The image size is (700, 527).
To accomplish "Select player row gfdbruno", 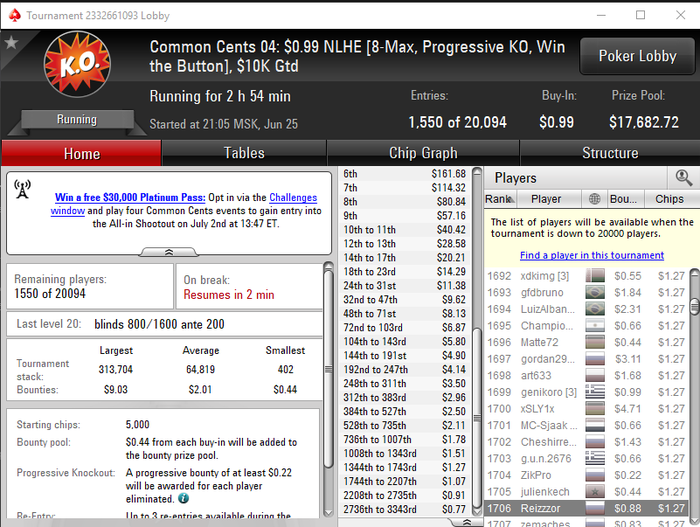I will pos(586,293).
